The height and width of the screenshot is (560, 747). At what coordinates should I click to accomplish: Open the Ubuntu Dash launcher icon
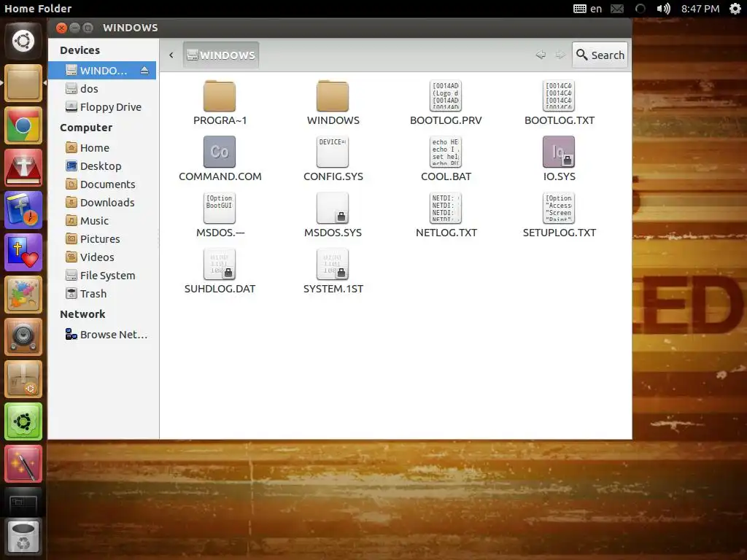(23, 41)
